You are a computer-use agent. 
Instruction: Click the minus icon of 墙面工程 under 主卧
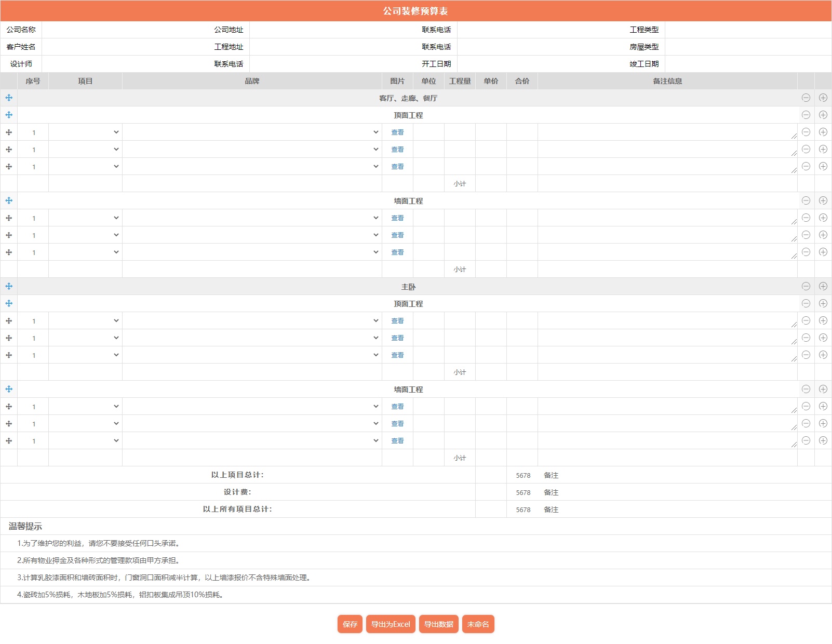pyautogui.click(x=806, y=389)
